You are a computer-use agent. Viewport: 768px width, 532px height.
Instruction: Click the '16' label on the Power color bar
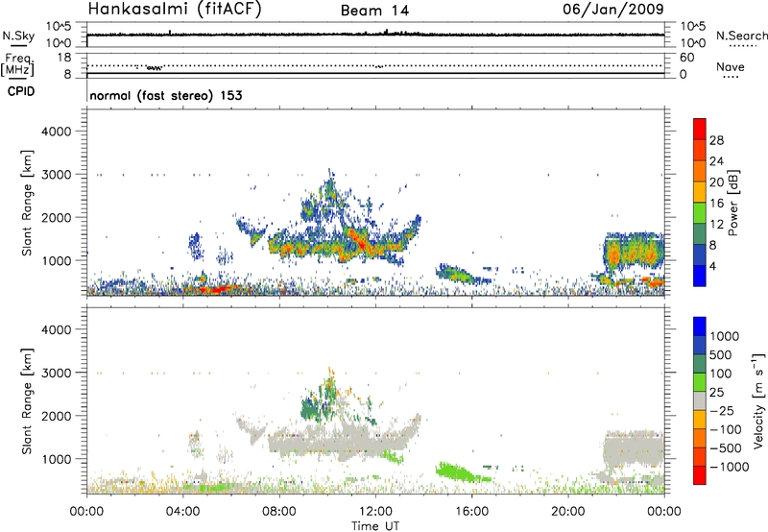click(x=716, y=204)
